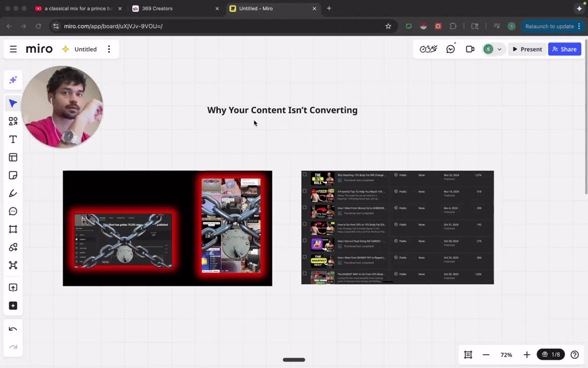Open the account dropdown next to the avatar

click(499, 49)
